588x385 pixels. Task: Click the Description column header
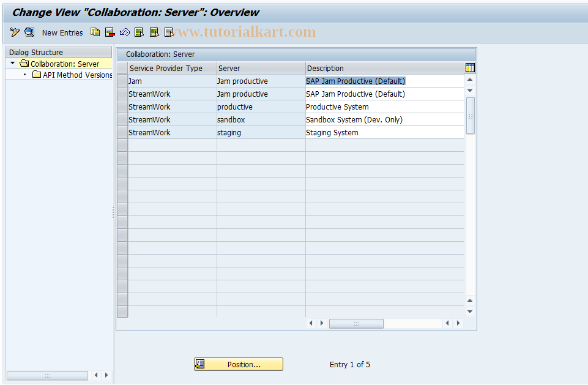coord(385,69)
